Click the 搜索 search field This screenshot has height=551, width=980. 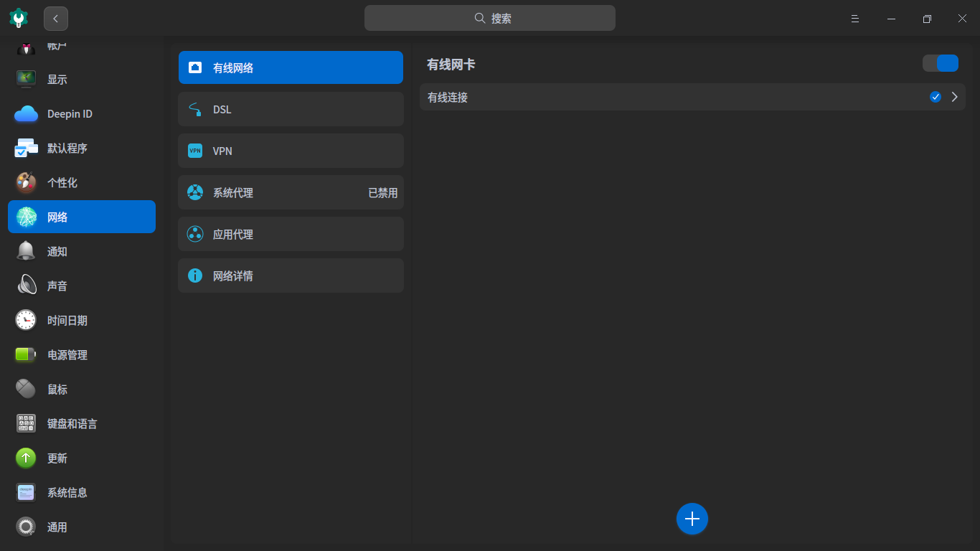[490, 18]
